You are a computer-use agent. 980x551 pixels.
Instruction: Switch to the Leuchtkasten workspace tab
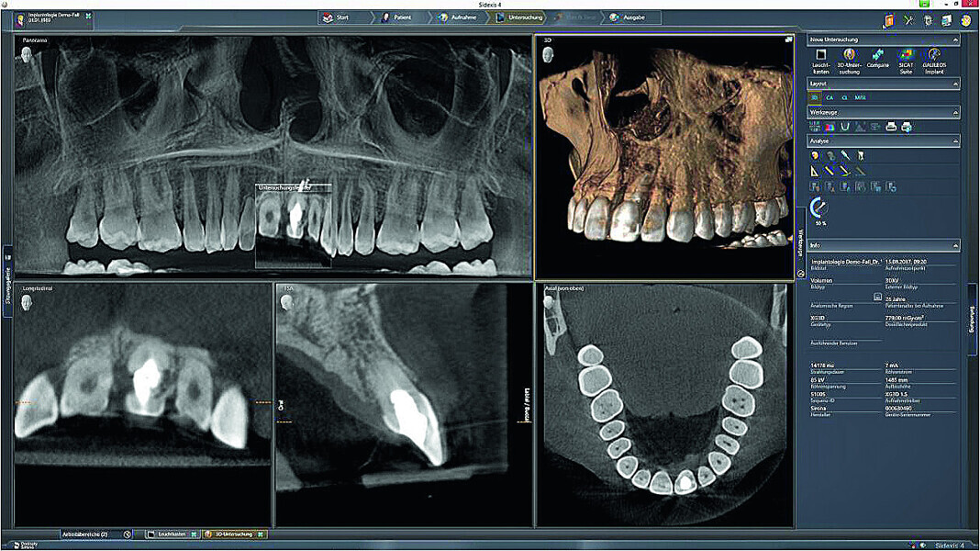172,534
